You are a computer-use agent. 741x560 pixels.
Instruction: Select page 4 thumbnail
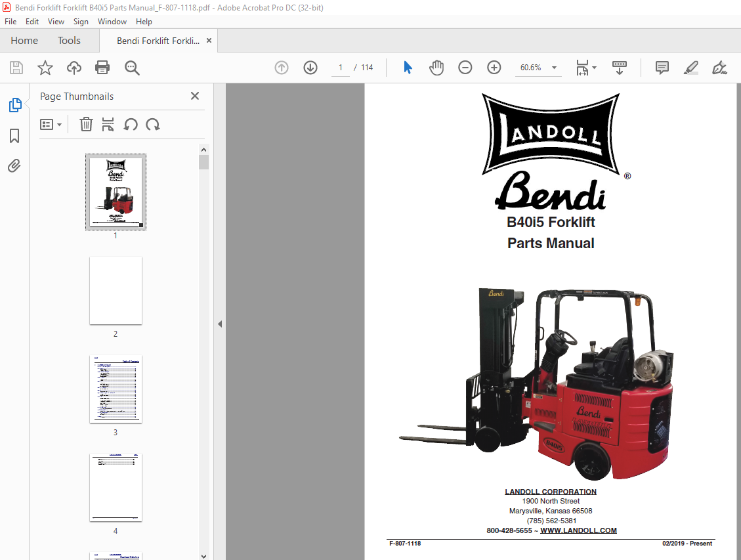click(x=116, y=487)
